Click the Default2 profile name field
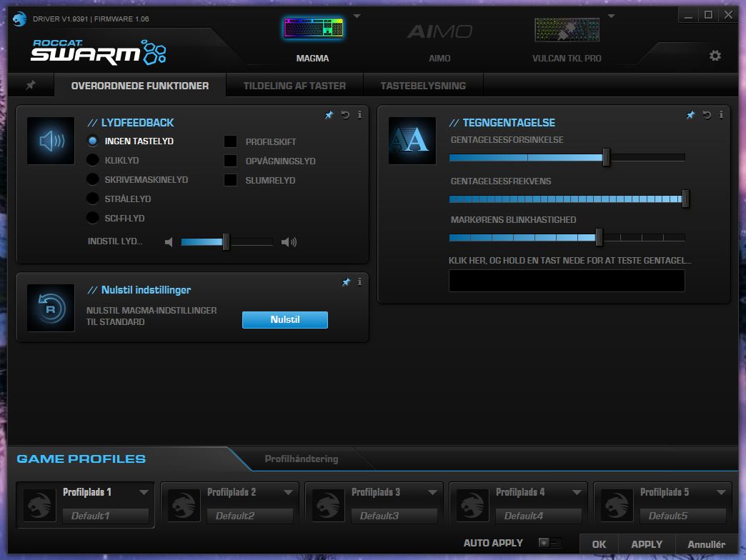Screen dimensions: 746x560 (x=250, y=516)
